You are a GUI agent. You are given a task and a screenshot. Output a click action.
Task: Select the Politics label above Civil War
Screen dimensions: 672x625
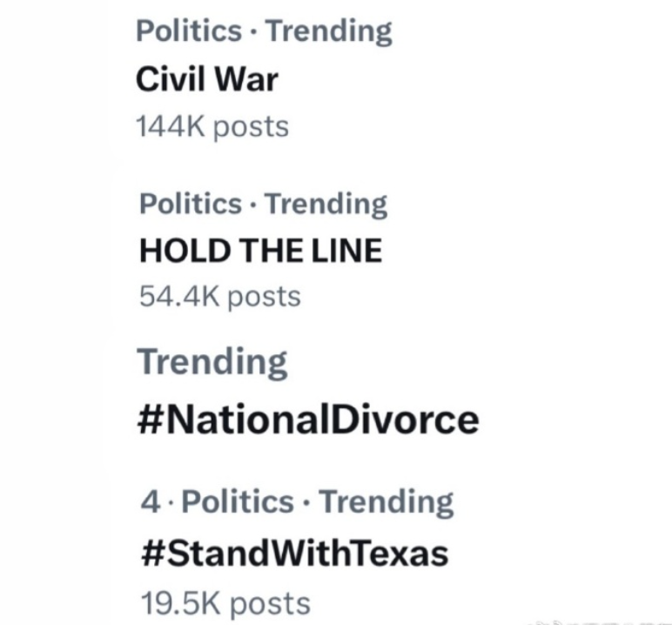pyautogui.click(x=189, y=31)
